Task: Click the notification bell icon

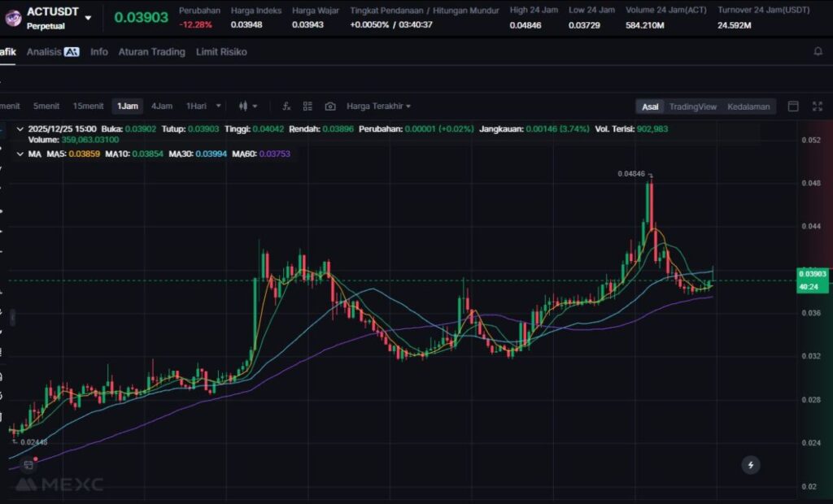Action: 818,51
